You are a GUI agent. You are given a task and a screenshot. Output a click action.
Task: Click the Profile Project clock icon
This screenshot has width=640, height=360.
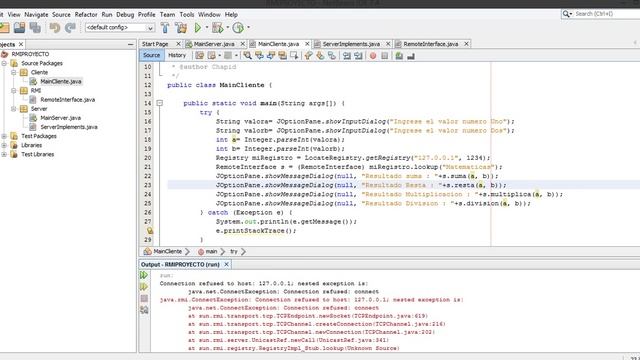(x=238, y=27)
